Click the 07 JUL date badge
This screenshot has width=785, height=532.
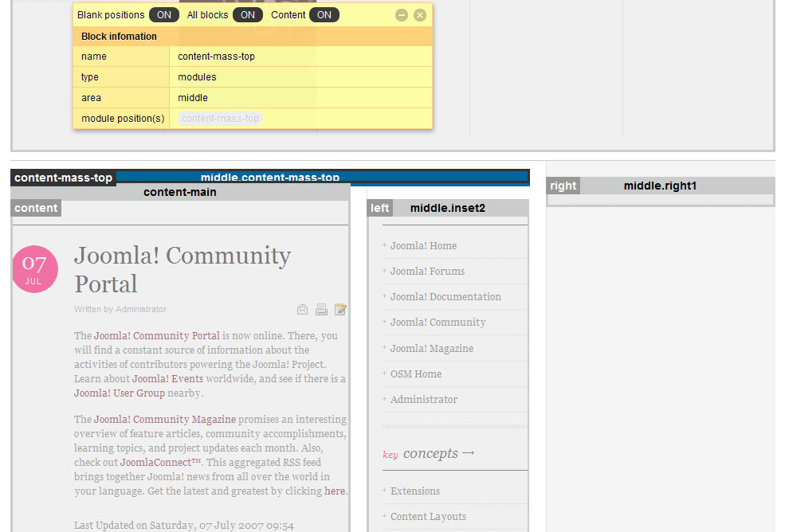[x=34, y=269]
